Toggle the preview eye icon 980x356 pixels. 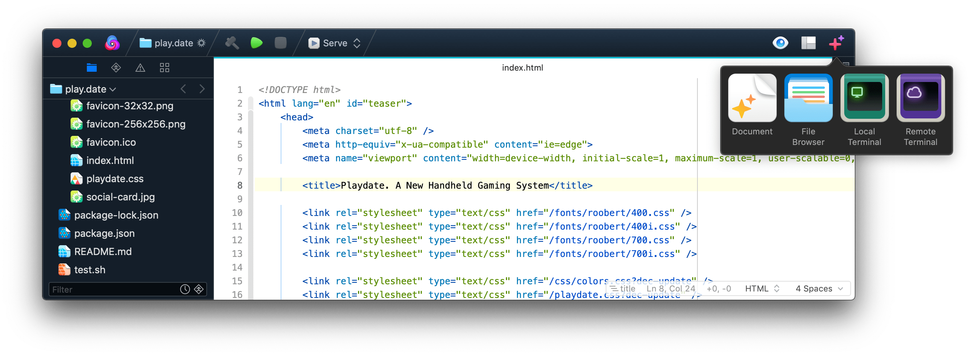coord(780,43)
